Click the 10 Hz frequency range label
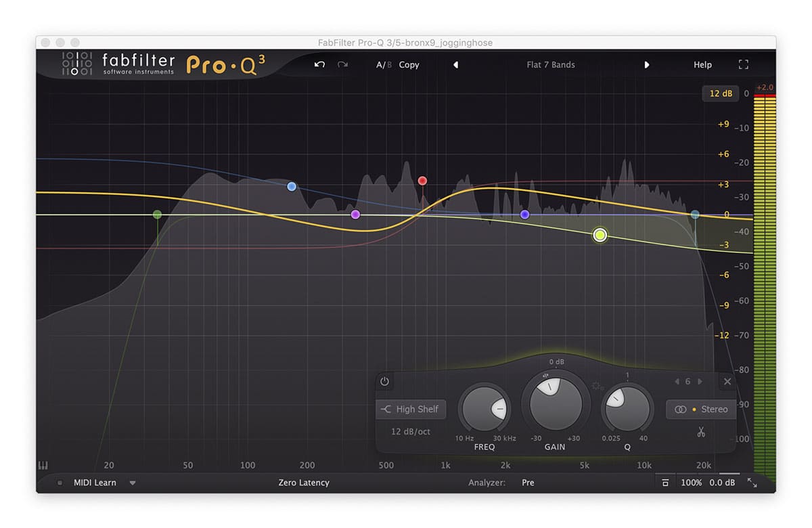The width and height of the screenshot is (812, 528). click(x=464, y=438)
